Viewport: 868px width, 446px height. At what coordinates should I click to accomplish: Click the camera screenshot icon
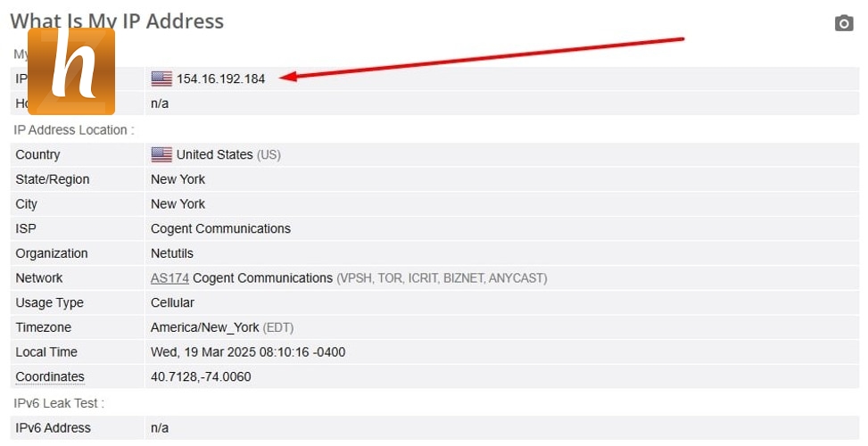pyautogui.click(x=844, y=23)
